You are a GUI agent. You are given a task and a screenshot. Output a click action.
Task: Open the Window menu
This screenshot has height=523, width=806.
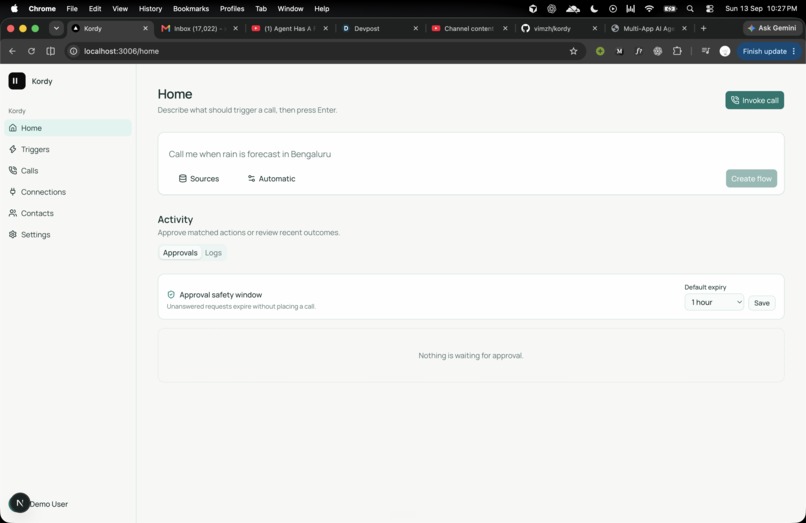[x=290, y=8]
